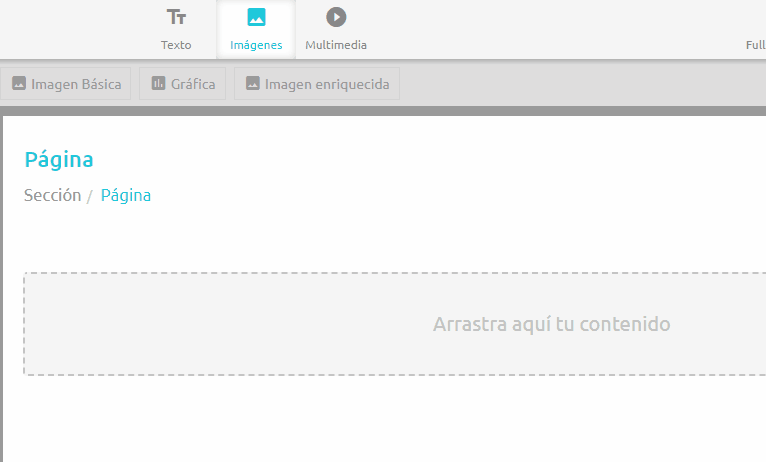Switch to the Imágenes tab label
The width and height of the screenshot is (766, 462).
256,45
